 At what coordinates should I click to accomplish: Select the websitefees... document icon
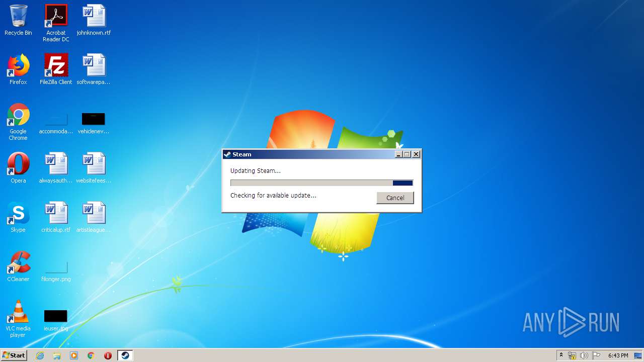click(94, 168)
